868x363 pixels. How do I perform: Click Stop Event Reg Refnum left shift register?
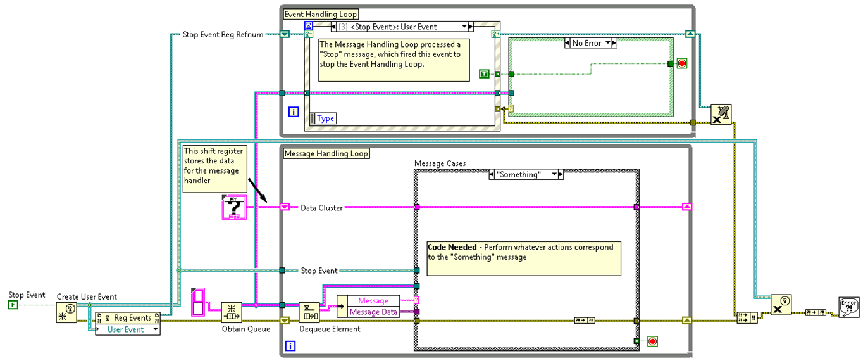coord(285,34)
